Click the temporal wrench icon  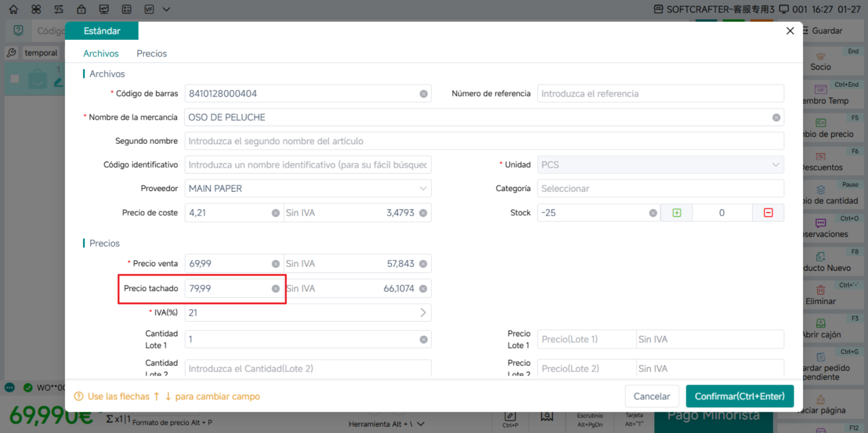[11, 53]
